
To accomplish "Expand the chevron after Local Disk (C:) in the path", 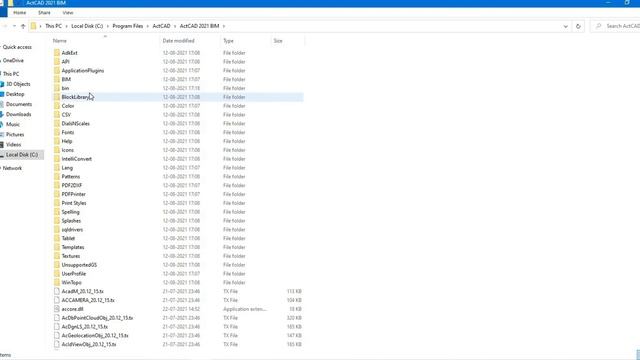I will point(108,26).
